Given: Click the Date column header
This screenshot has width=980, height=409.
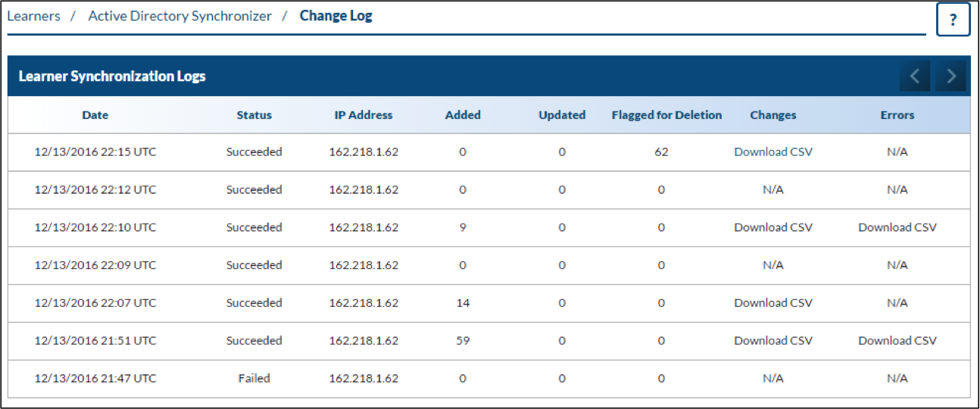Looking at the screenshot, I should [x=95, y=115].
